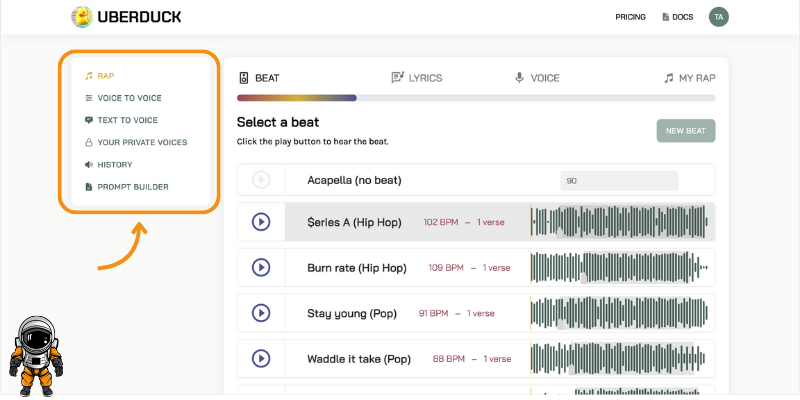
Task: Select the Stay young (Pop) title
Action: pyautogui.click(x=352, y=313)
